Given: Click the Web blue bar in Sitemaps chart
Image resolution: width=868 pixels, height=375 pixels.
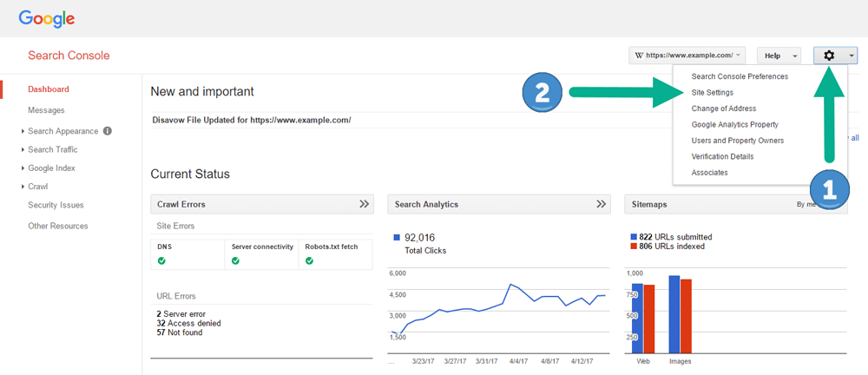Looking at the screenshot, I should tap(638, 319).
